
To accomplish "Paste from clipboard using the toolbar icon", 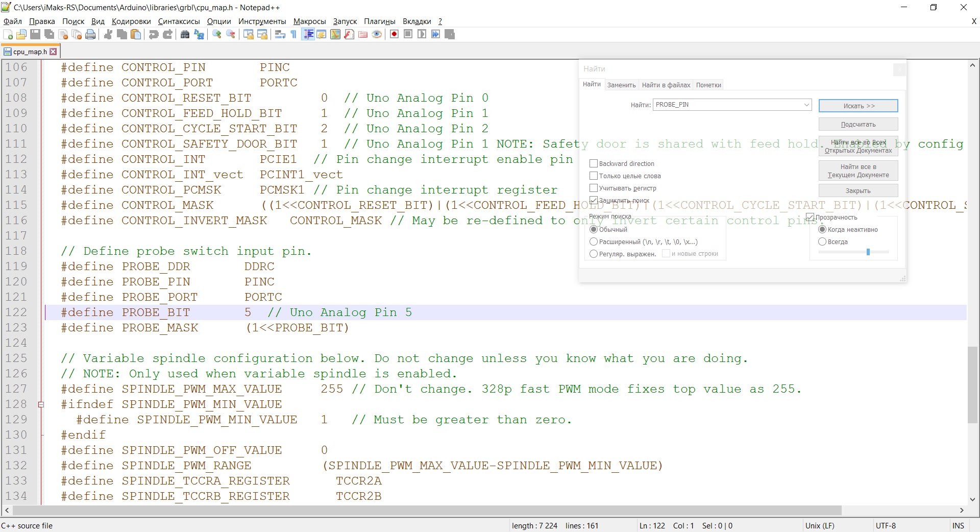I will (136, 34).
